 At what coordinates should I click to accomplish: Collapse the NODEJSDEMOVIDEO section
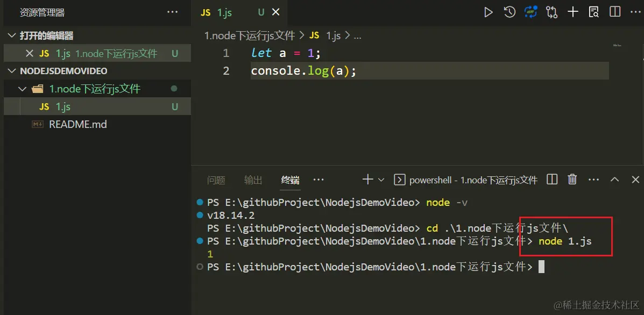click(12, 71)
